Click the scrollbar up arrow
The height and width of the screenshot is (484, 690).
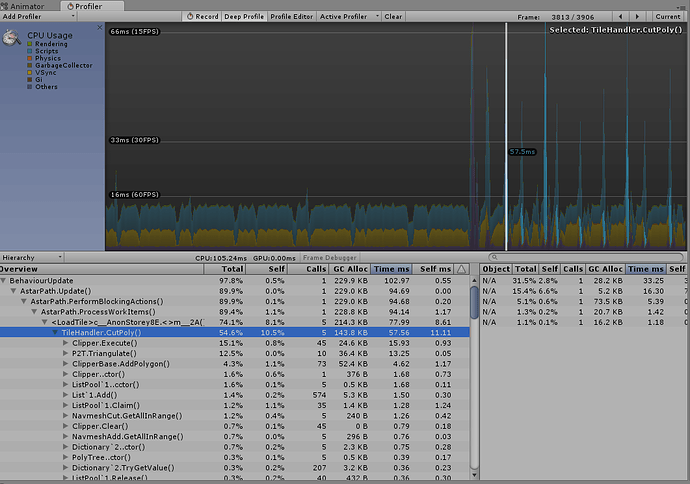tap(474, 280)
